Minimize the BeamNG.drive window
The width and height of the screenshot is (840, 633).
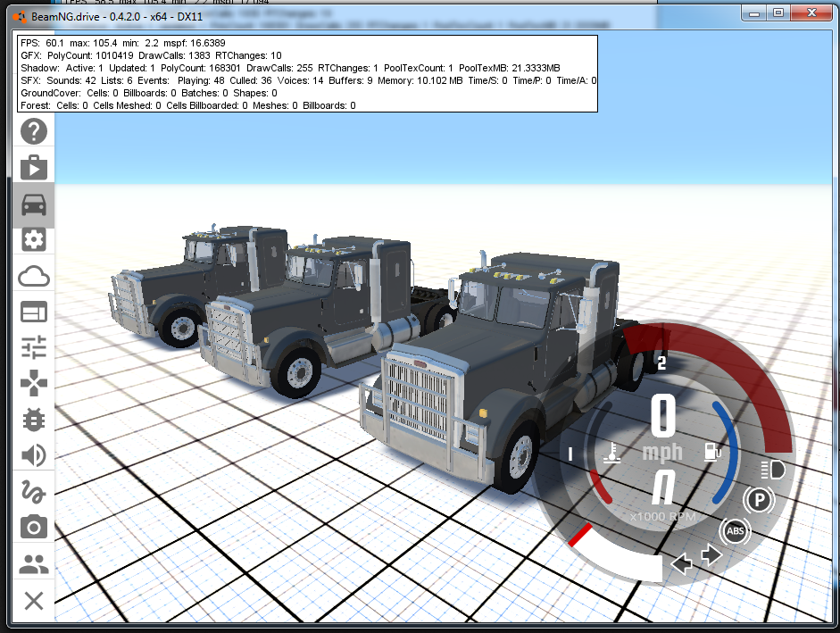754,12
